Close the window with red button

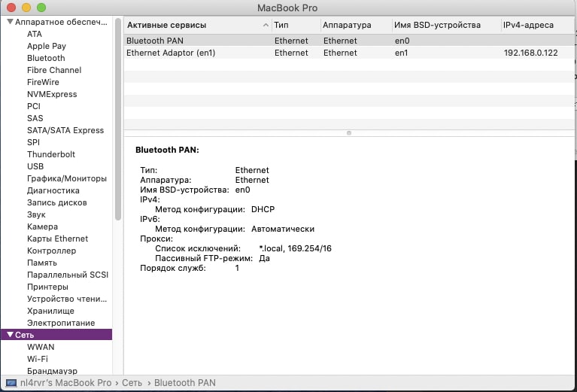[x=11, y=8]
